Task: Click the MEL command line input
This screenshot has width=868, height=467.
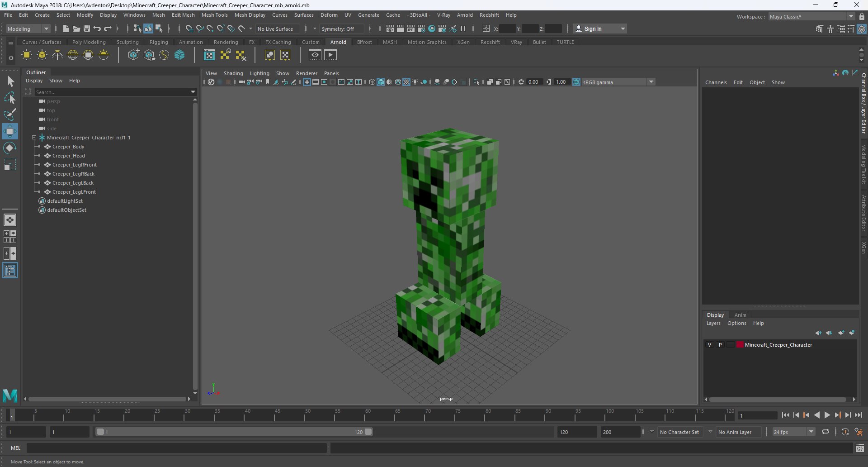Action: tap(176, 448)
